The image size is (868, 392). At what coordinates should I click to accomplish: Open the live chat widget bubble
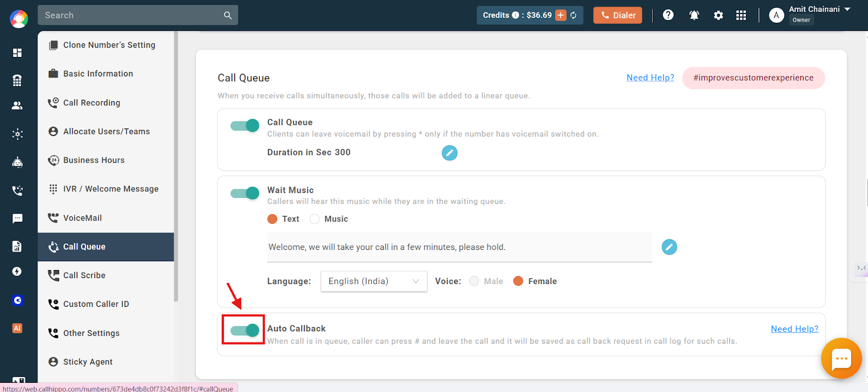(841, 358)
